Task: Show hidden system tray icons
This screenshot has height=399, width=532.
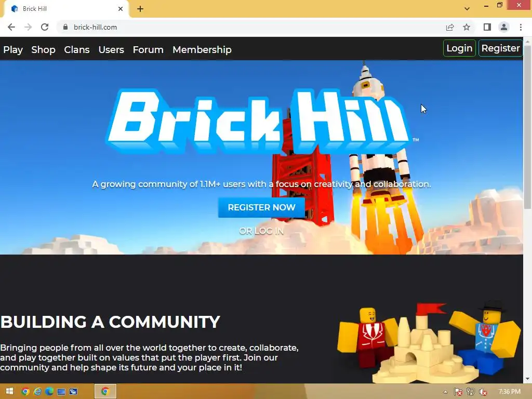Action: click(x=445, y=392)
